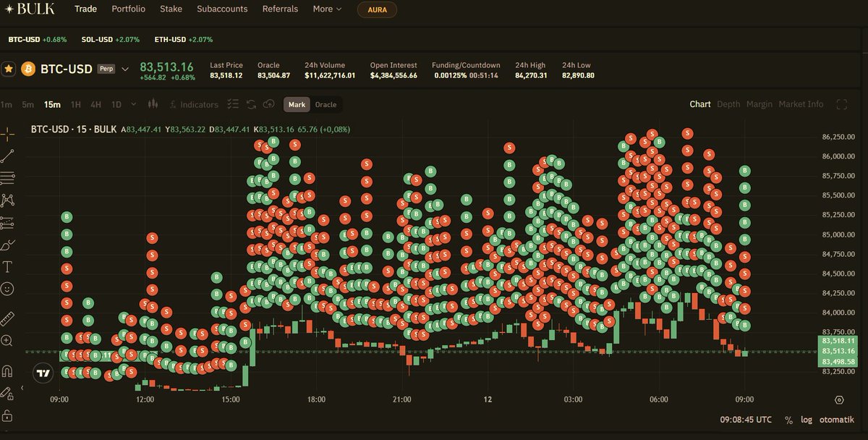Click the 12 date label on time axis
Viewport: 868px width, 440px height.
tap(488, 399)
